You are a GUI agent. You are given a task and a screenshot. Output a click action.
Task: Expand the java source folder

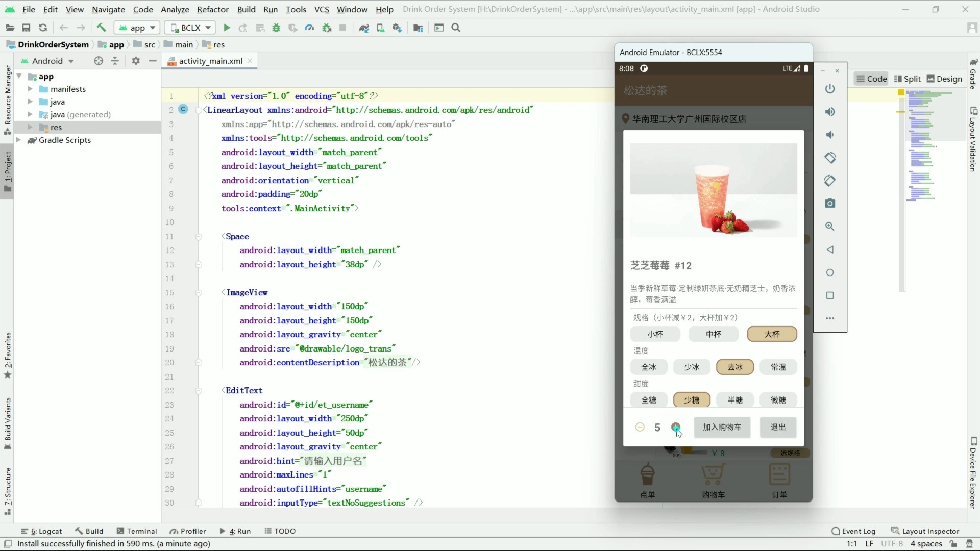point(30,102)
